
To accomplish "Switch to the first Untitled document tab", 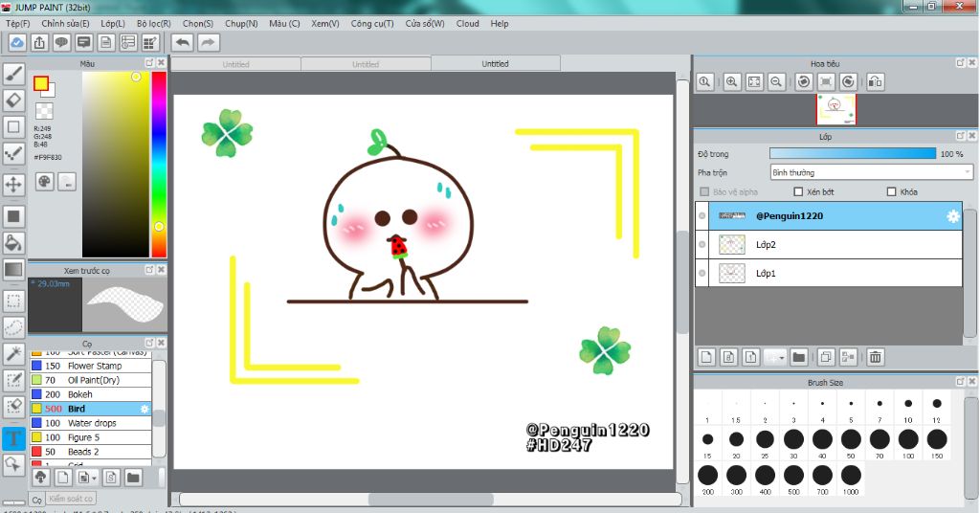I will coord(235,64).
